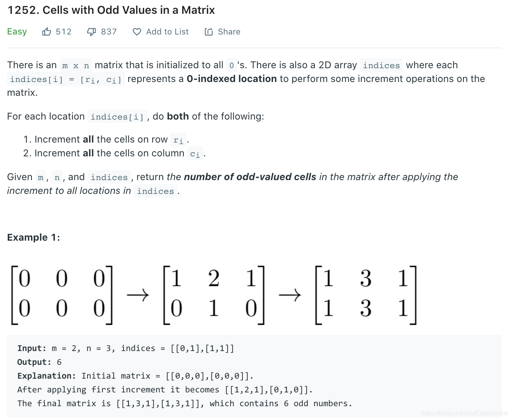Click the heart icon next to Add to List
Image resolution: width=511 pixels, height=420 pixels.
click(x=137, y=31)
